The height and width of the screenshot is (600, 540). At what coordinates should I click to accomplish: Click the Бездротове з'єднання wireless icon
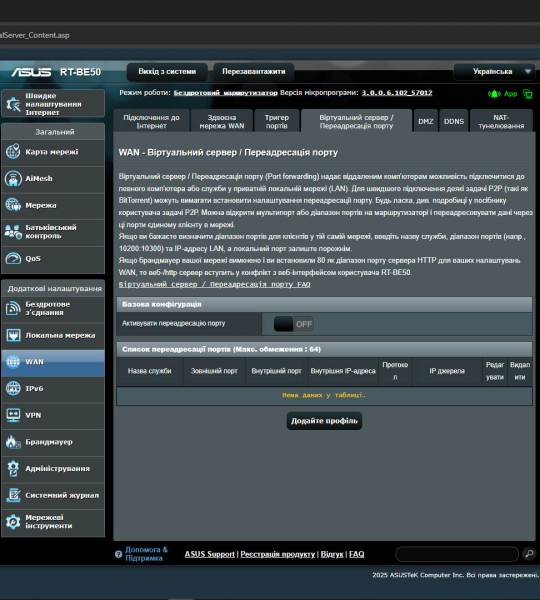pos(13,308)
